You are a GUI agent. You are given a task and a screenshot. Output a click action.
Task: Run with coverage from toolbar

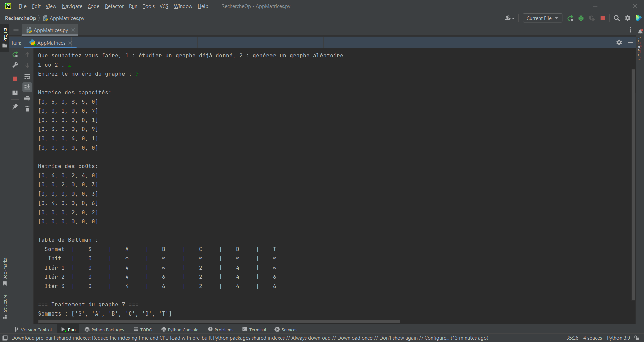[592, 18]
